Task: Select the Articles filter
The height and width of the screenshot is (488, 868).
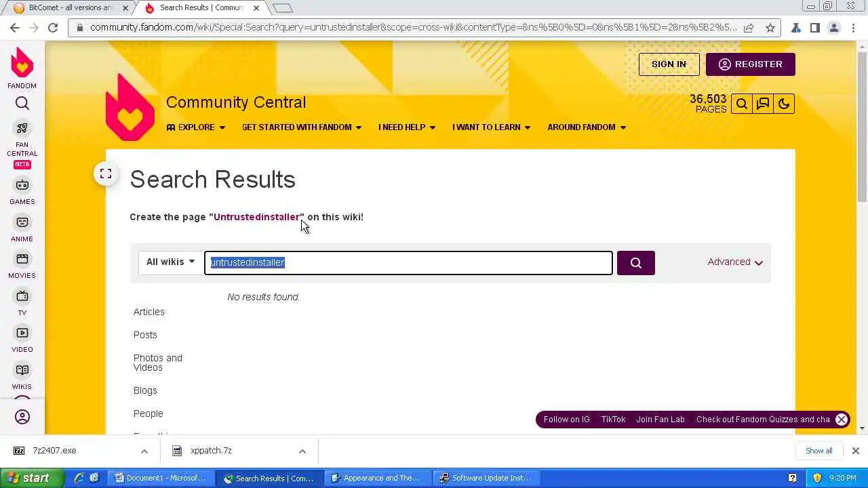Action: click(149, 312)
